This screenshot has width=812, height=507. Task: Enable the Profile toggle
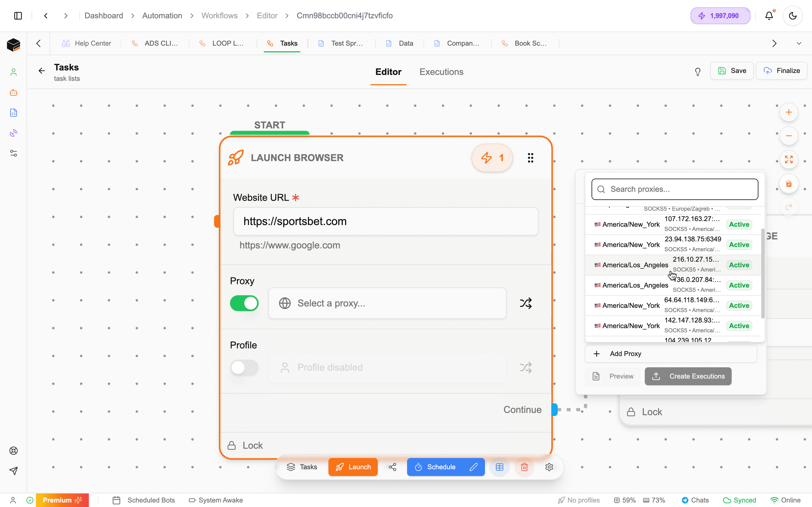click(244, 368)
